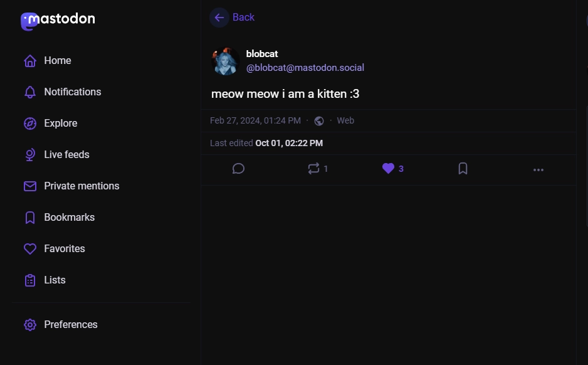Click the globe visibility icon
This screenshot has height=365, width=588.
319,121
